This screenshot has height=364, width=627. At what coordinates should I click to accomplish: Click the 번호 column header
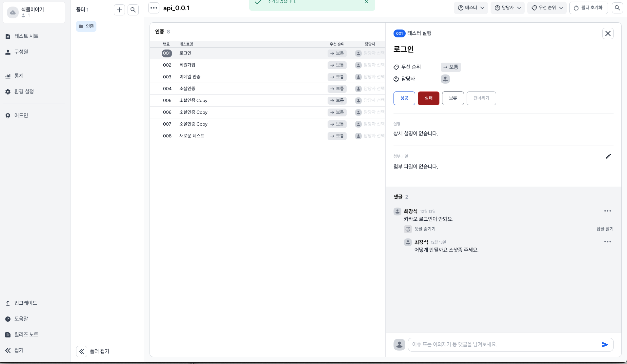(x=166, y=44)
